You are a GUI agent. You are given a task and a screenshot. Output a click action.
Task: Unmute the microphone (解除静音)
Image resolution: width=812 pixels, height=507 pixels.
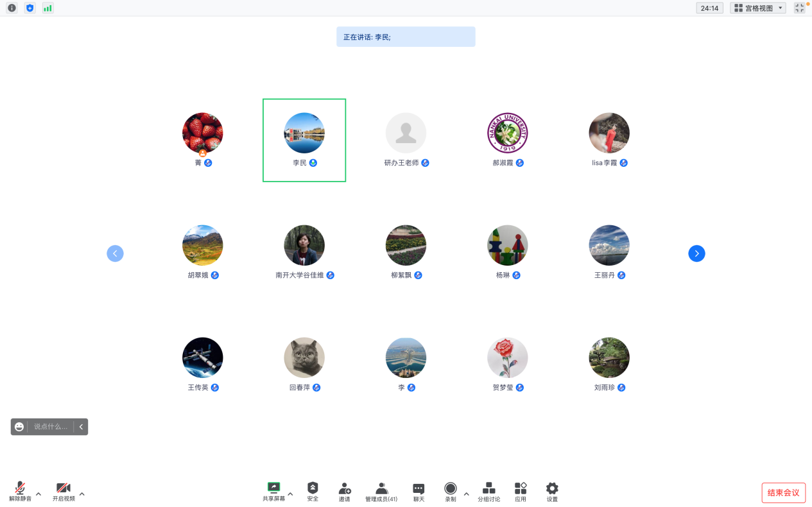[20, 492]
